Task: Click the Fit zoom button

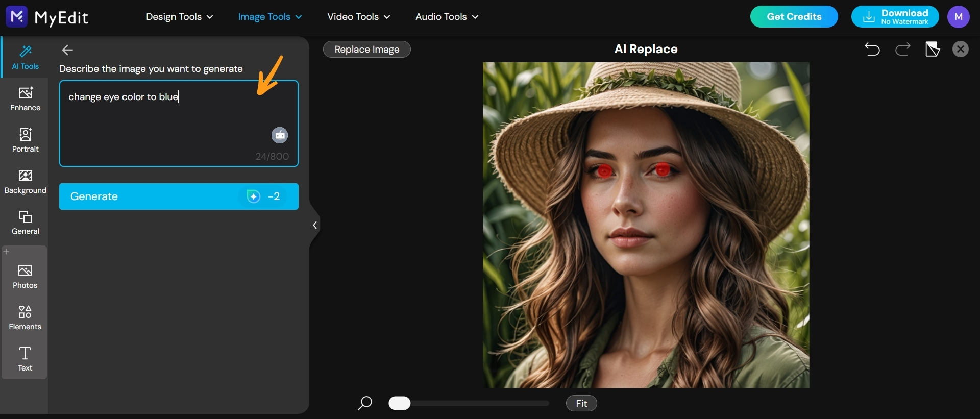Action: pos(581,403)
